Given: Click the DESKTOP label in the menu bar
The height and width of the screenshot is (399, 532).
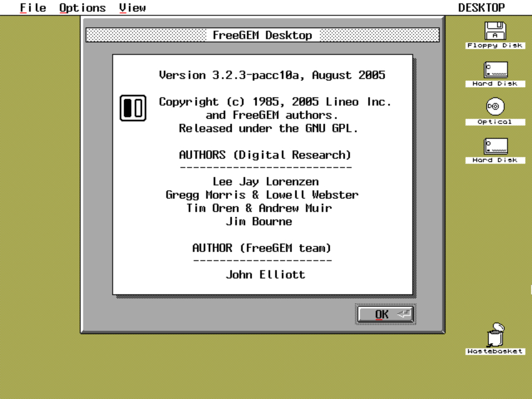Looking at the screenshot, I should pos(481,8).
